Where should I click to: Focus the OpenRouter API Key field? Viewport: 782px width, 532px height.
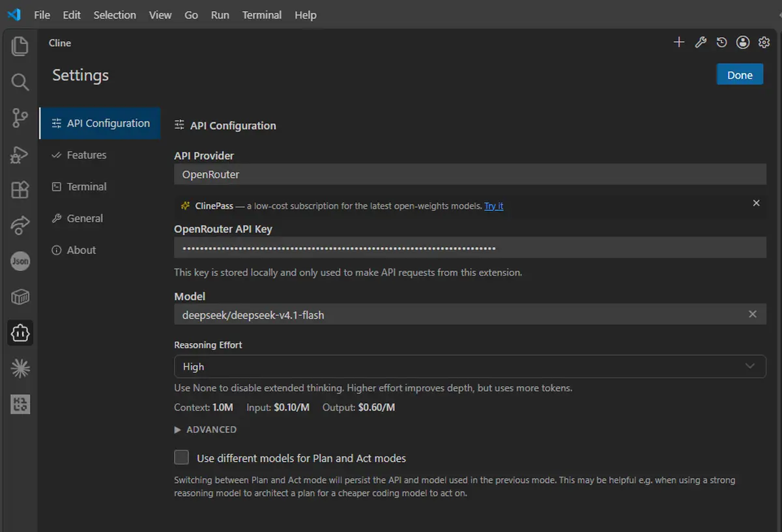tap(470, 248)
